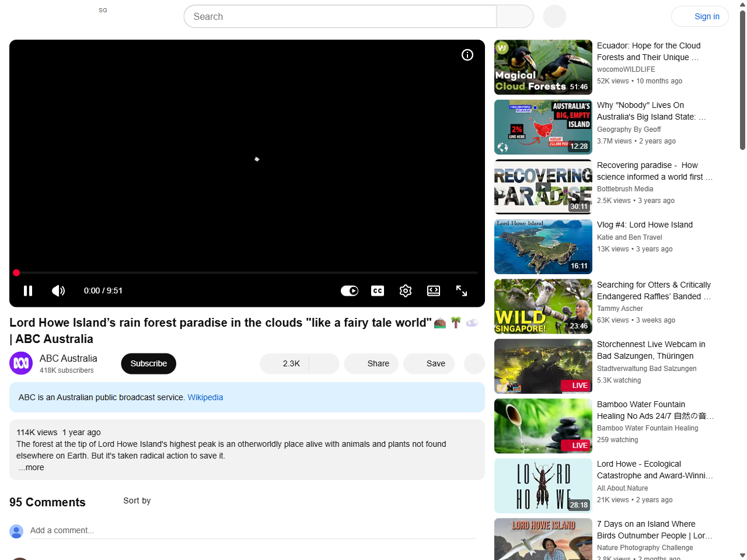Sign in to the account
Viewport: 747px width, 560px height.
coord(700,16)
